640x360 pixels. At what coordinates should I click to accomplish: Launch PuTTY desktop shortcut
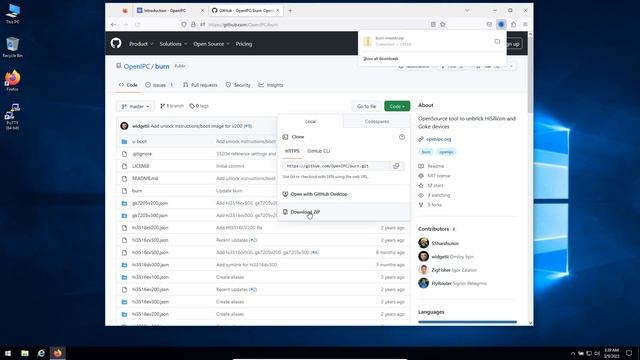point(12,117)
